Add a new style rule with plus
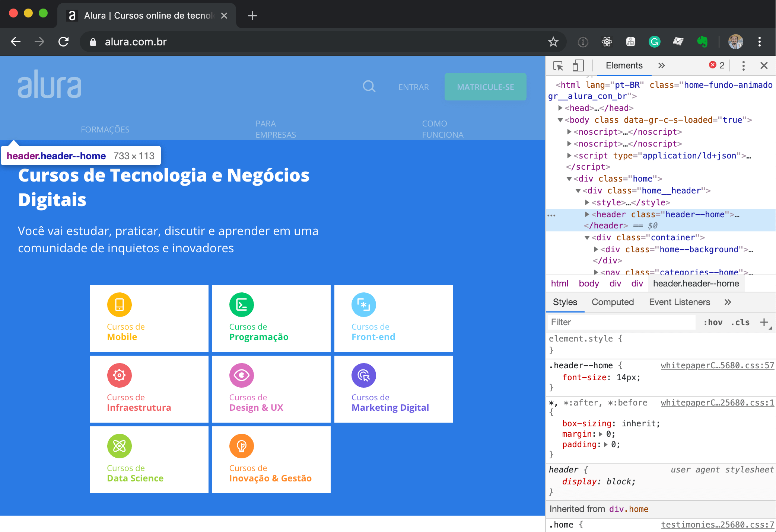 764,322
